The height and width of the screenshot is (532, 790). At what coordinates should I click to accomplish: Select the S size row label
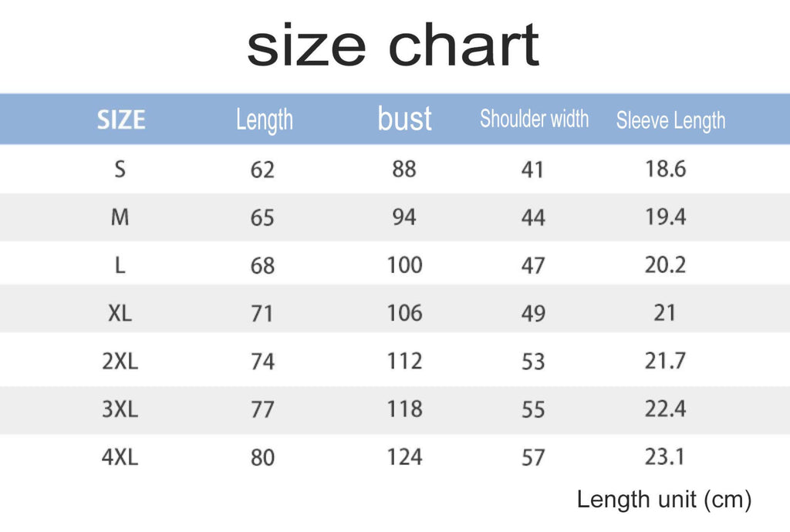(120, 169)
